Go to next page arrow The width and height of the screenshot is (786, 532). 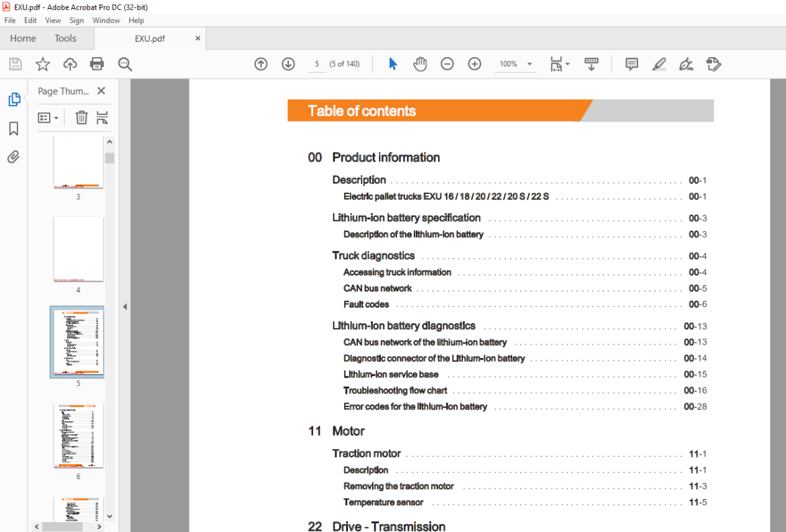coord(288,64)
